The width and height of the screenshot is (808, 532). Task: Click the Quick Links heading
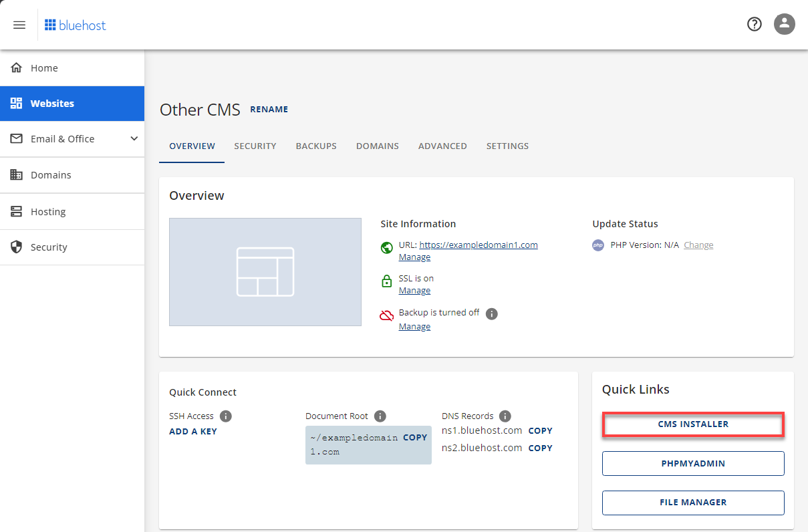click(636, 389)
